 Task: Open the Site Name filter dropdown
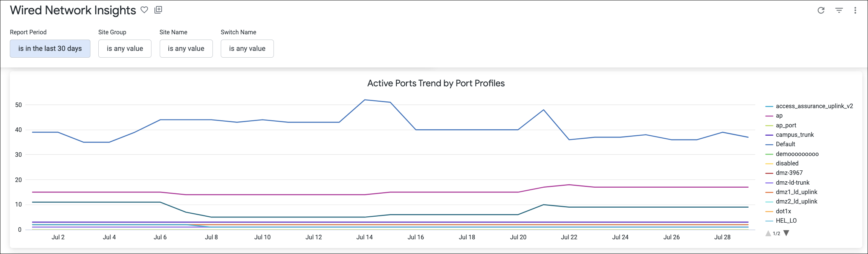pos(186,49)
